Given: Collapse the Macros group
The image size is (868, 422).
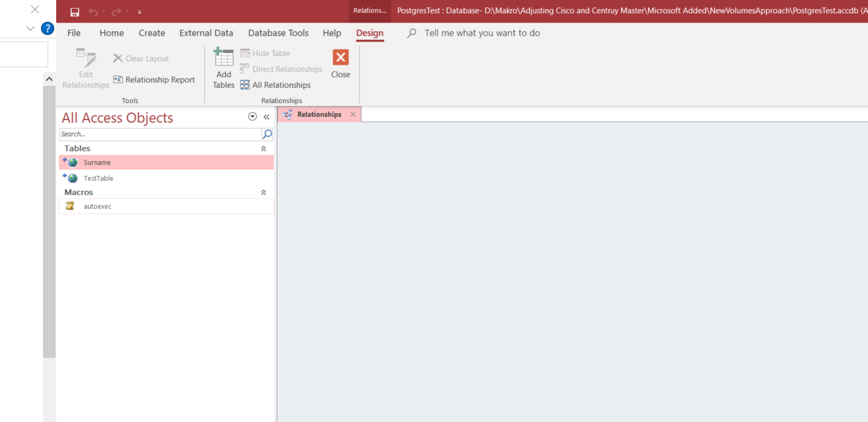Looking at the screenshot, I should coord(264,192).
